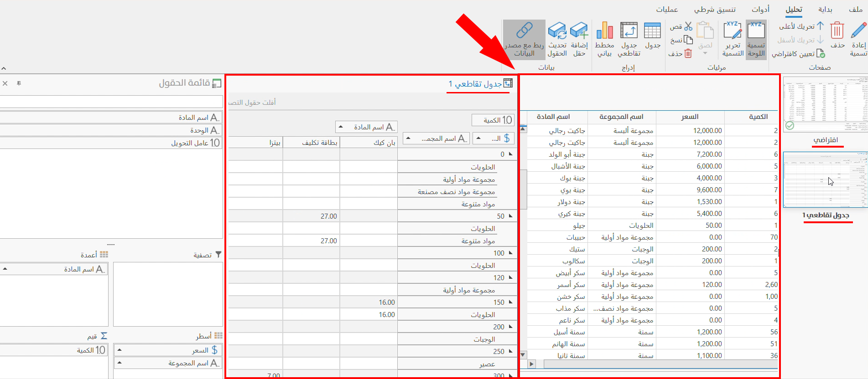Collapse the 100 price row group

510,253
